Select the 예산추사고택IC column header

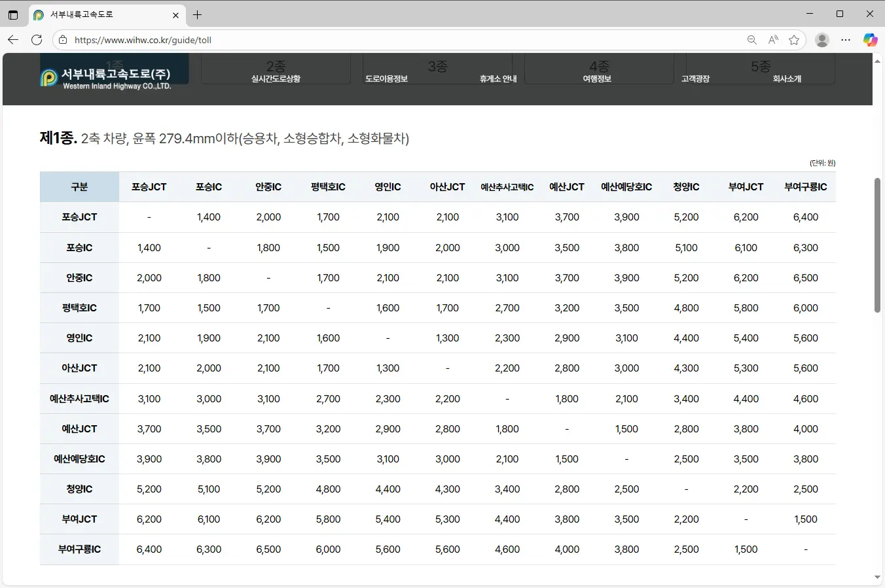click(507, 187)
